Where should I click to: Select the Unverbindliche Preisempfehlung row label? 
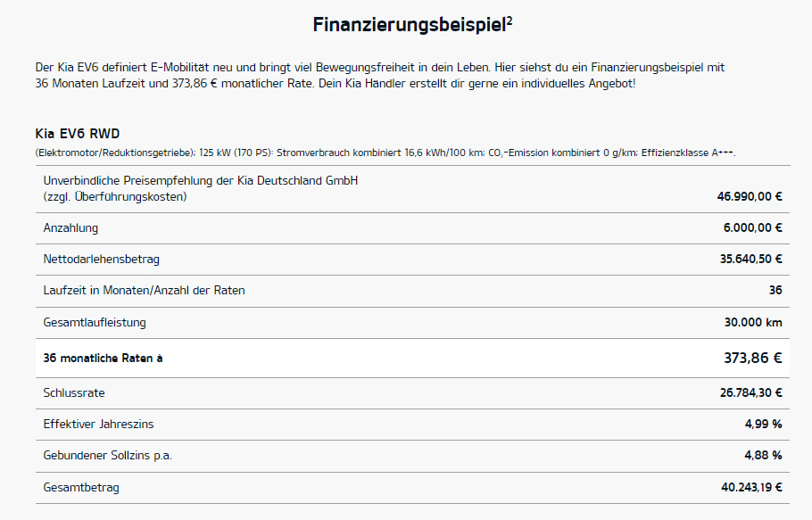pyautogui.click(x=201, y=181)
